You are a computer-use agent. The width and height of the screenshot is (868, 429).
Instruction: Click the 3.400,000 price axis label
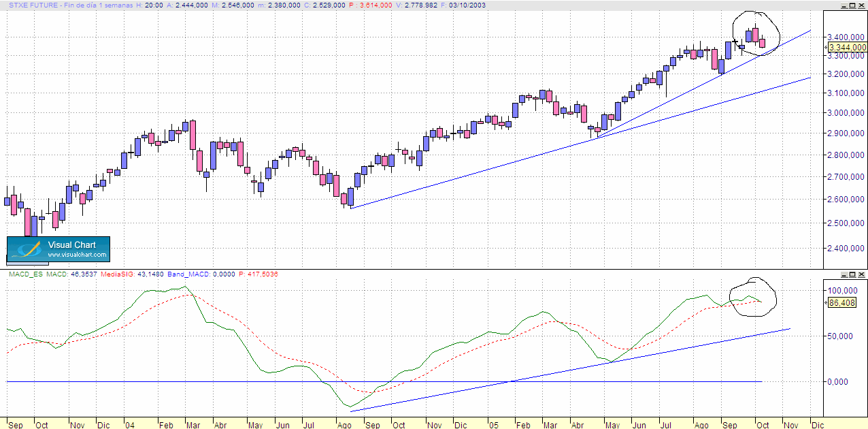coord(846,37)
